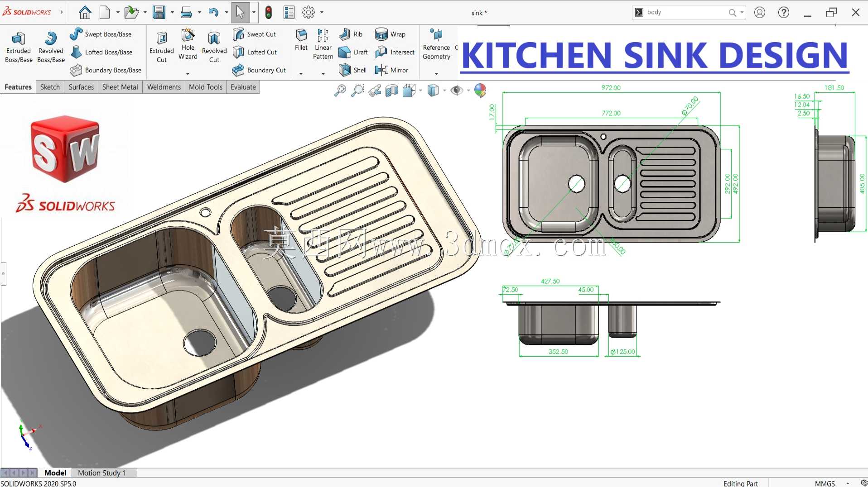Switch to the Mold Tools tab
The height and width of the screenshot is (487, 868).
206,87
